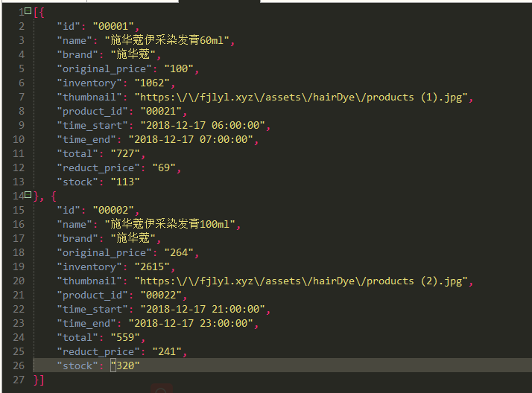
Task: Click the "stock" key on line 26
Action: tap(77, 366)
